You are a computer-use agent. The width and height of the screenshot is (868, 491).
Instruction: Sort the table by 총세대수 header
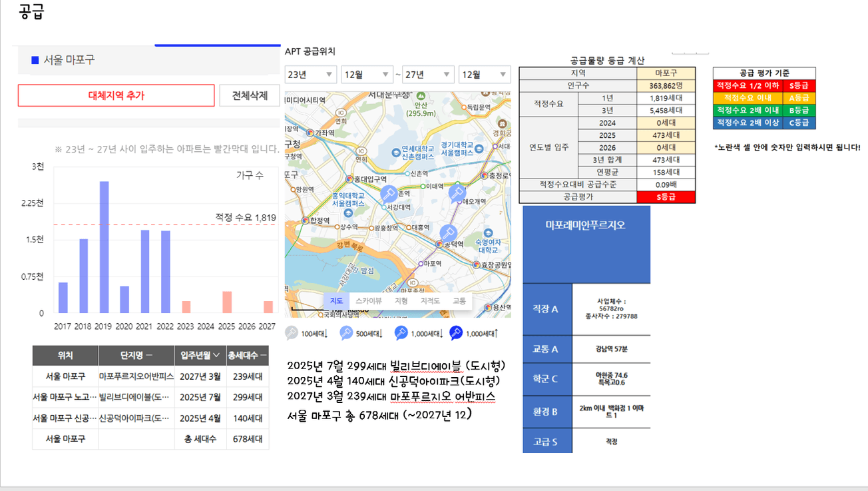(248, 355)
